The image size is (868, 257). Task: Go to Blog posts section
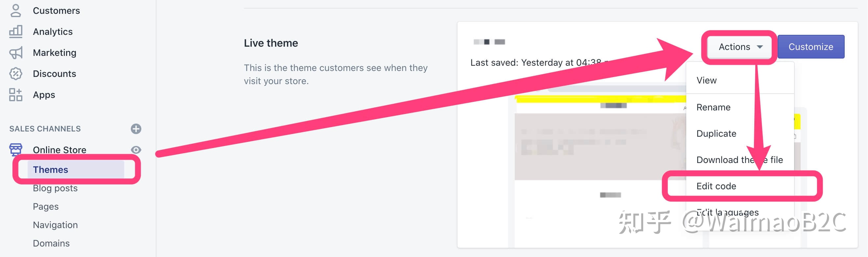[x=55, y=188]
